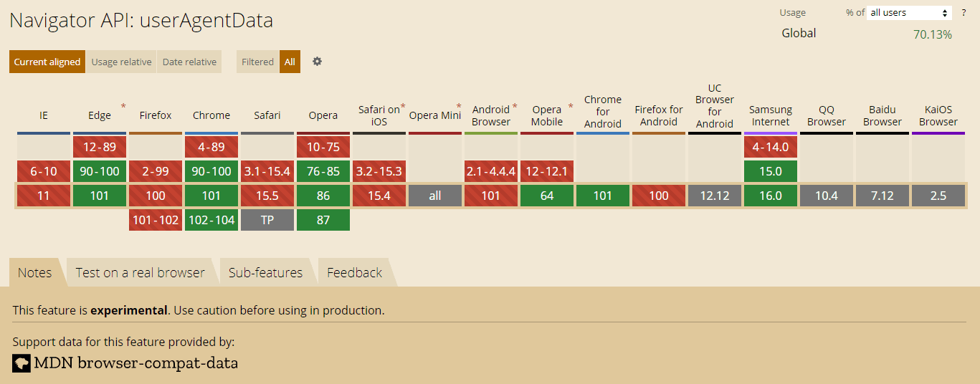Open the Test on a real browser tab

click(x=141, y=273)
